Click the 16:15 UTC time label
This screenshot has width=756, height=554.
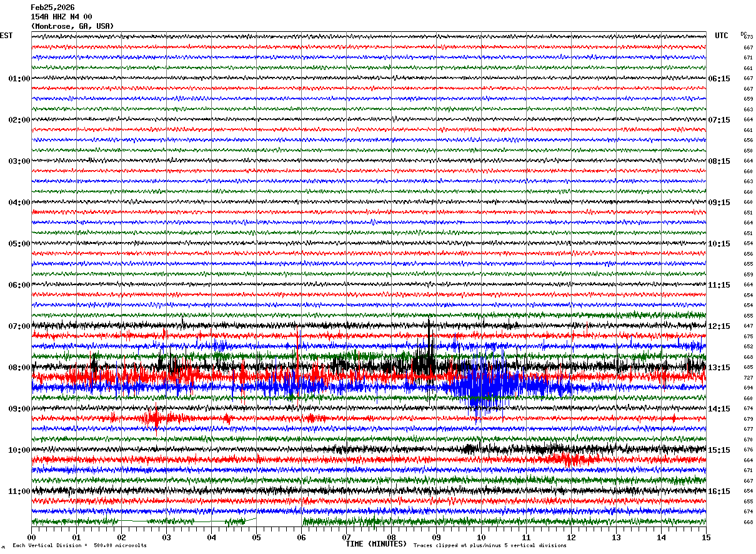pos(719,491)
